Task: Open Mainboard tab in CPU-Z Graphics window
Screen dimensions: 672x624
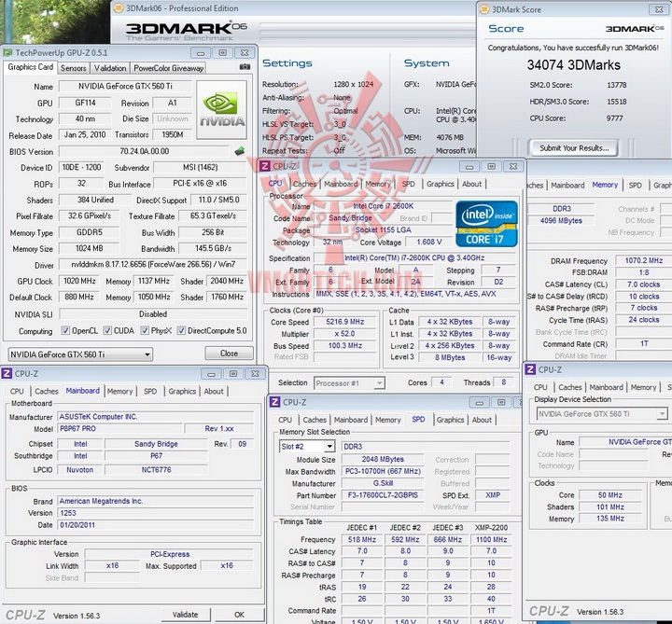Action: 606,387
